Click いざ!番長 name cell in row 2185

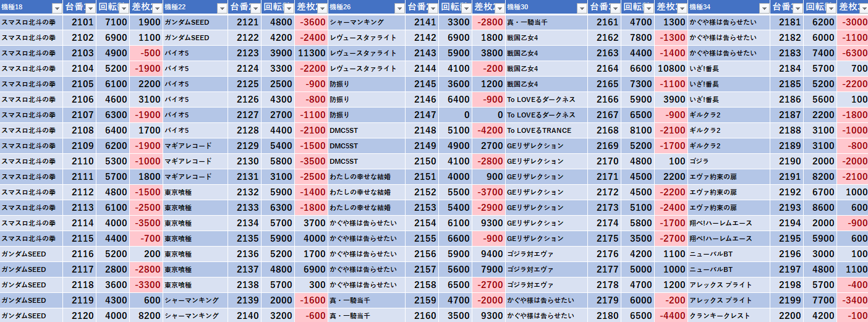tap(729, 84)
